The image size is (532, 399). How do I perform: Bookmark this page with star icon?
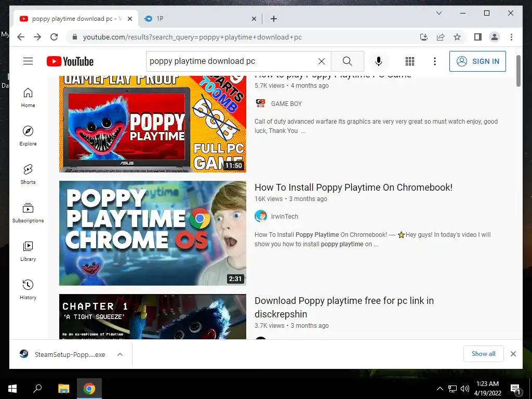tap(457, 37)
